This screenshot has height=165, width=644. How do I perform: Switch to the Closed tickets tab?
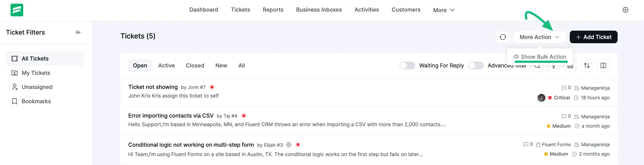pos(195,66)
